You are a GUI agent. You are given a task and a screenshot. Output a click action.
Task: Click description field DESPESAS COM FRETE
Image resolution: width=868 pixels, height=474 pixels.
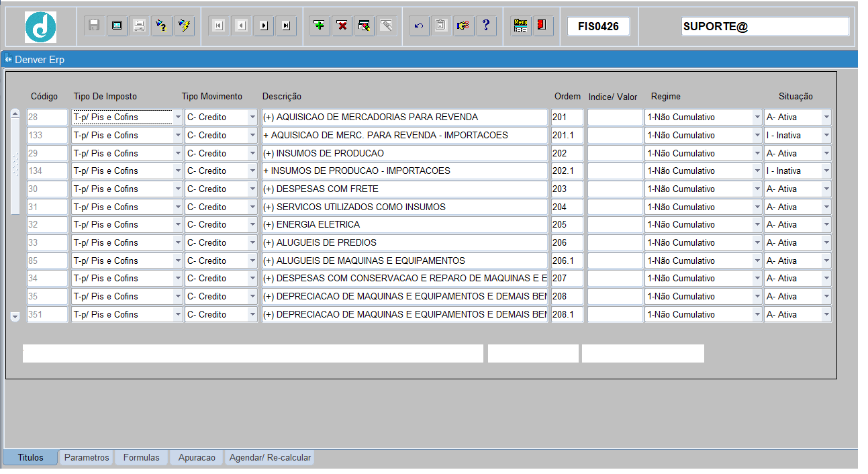pyautogui.click(x=405, y=189)
